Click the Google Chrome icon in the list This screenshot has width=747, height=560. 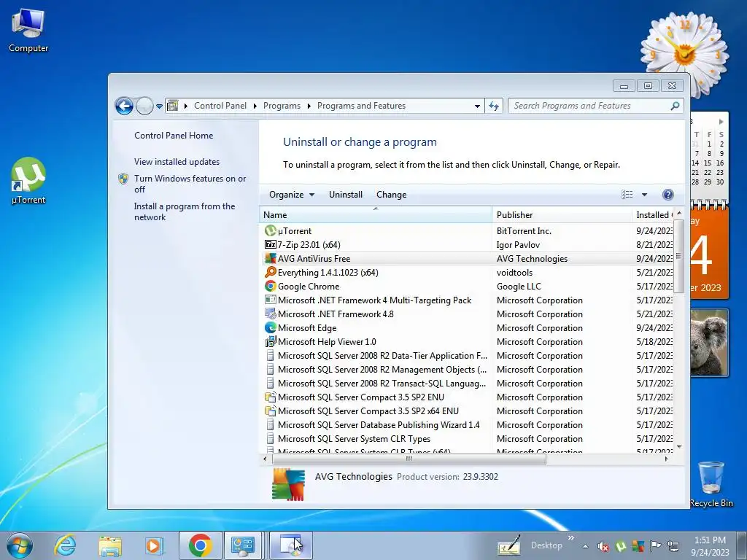click(270, 286)
